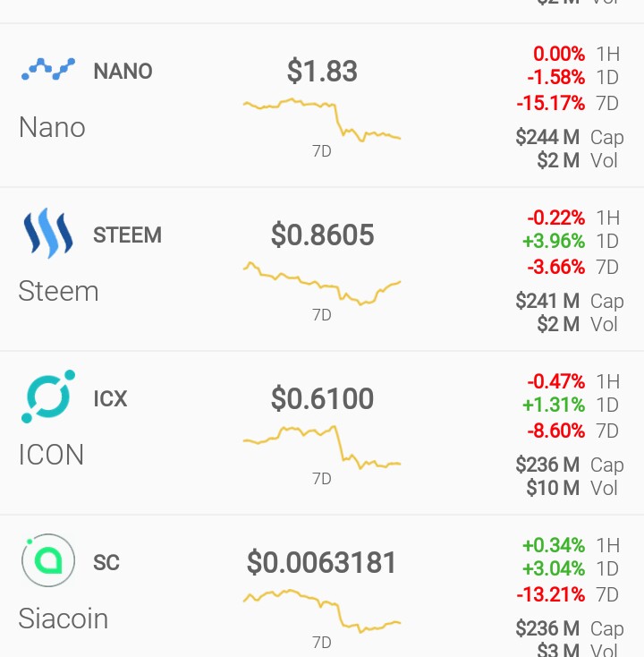Select the ICX ticker symbol

click(x=110, y=398)
